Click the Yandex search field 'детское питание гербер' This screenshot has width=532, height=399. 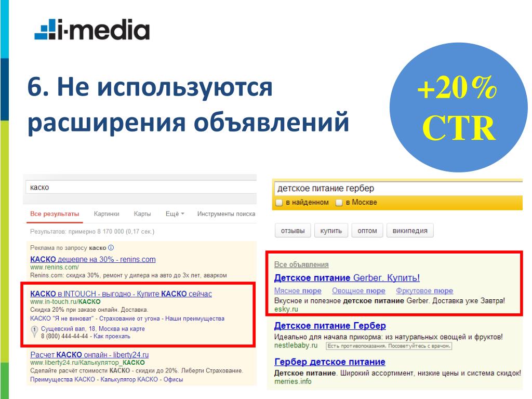click(x=397, y=188)
